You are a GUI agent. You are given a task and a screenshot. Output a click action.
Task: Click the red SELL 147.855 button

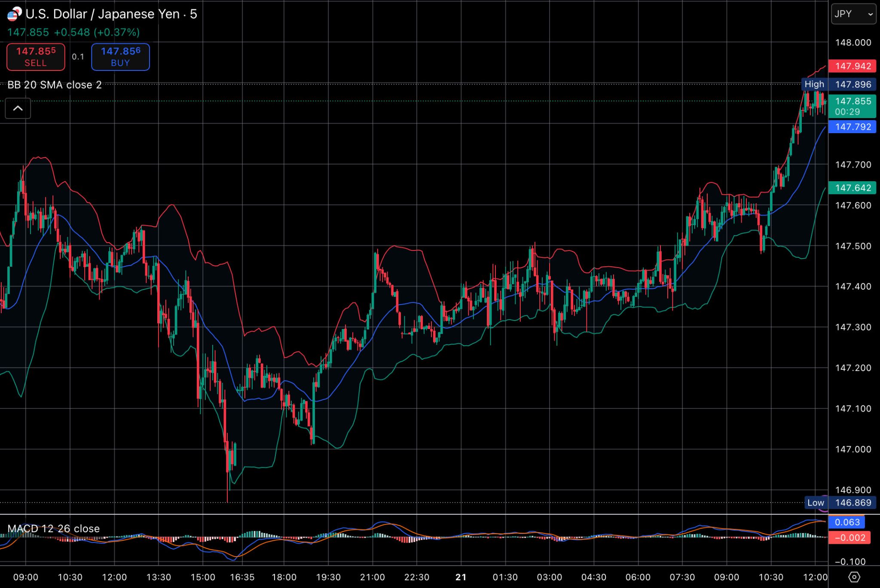tap(36, 57)
